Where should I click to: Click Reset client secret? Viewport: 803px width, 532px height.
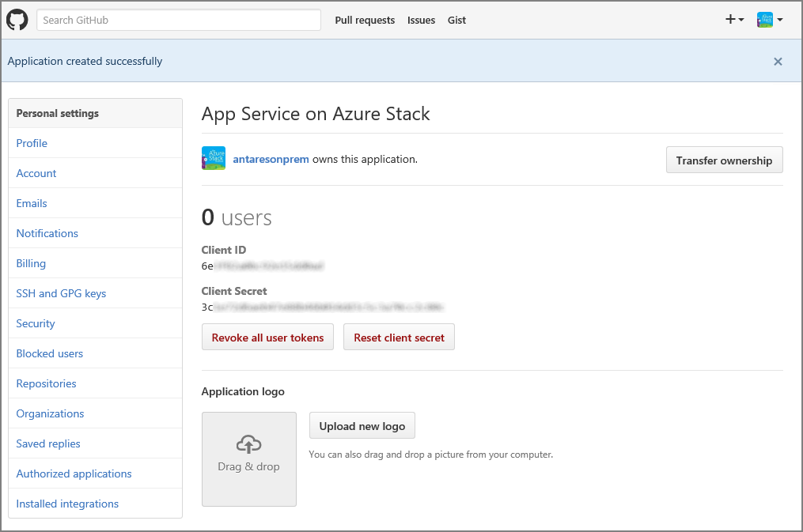[x=399, y=337]
